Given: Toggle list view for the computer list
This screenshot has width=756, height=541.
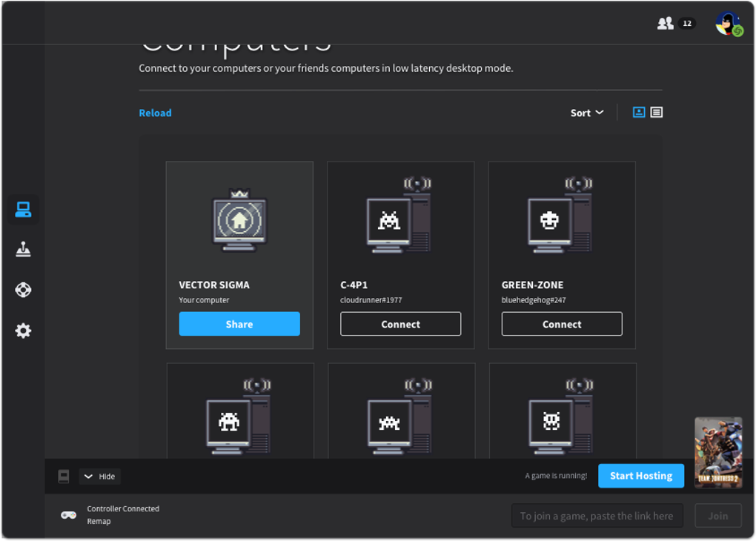Looking at the screenshot, I should click(657, 112).
